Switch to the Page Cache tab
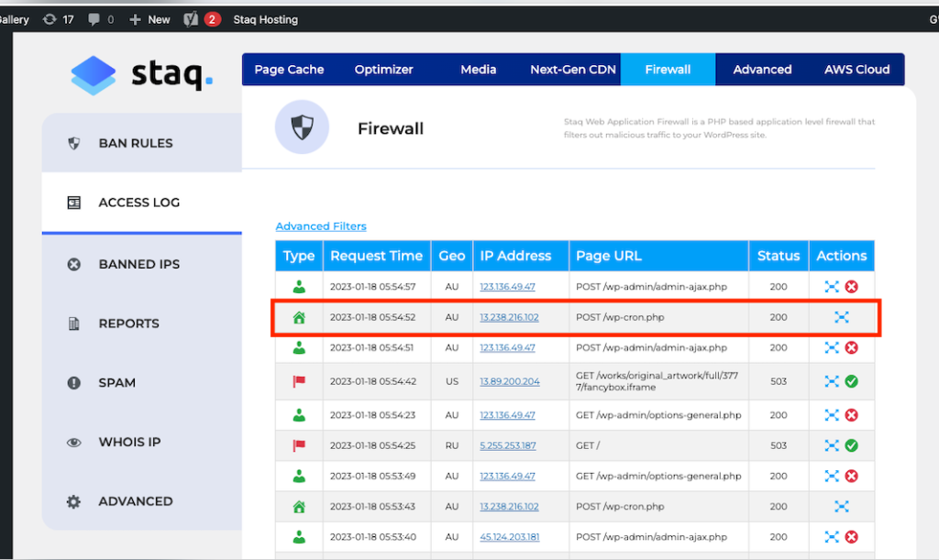Viewport: 939px width, 560px height. 290,69
